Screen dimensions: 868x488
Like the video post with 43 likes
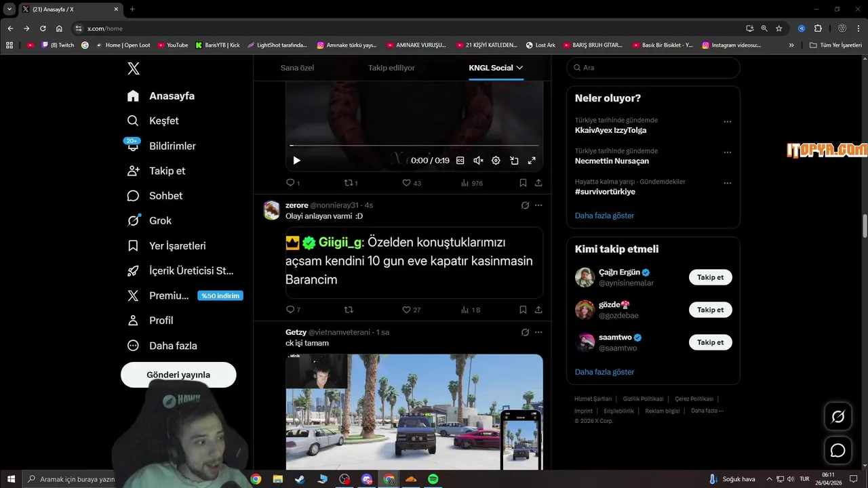tap(412, 183)
